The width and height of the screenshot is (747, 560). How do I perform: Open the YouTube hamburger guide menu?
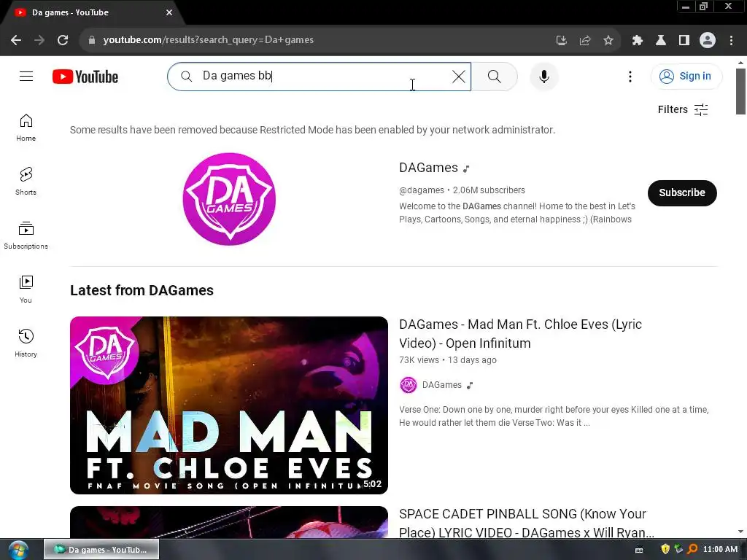(x=26, y=76)
